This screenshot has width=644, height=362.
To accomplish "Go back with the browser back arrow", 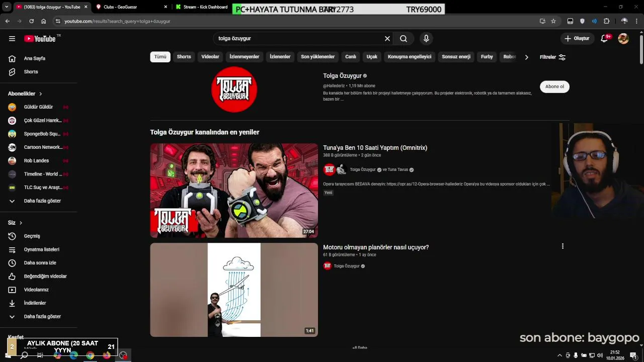I will click(x=7, y=21).
